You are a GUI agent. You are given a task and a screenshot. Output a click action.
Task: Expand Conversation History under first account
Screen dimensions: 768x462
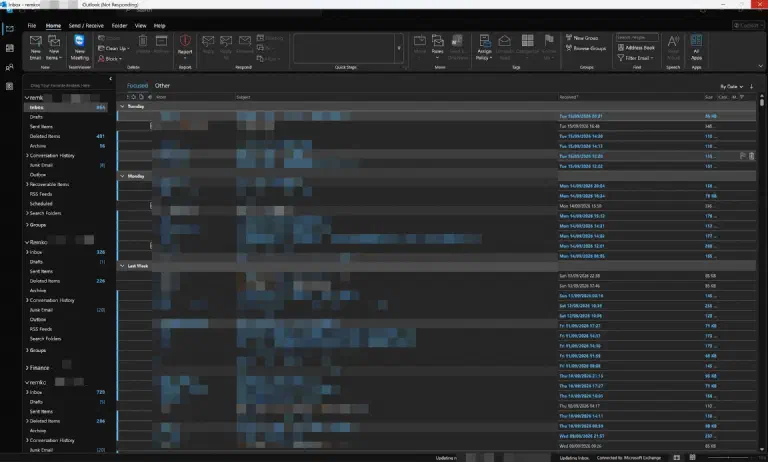point(27,155)
